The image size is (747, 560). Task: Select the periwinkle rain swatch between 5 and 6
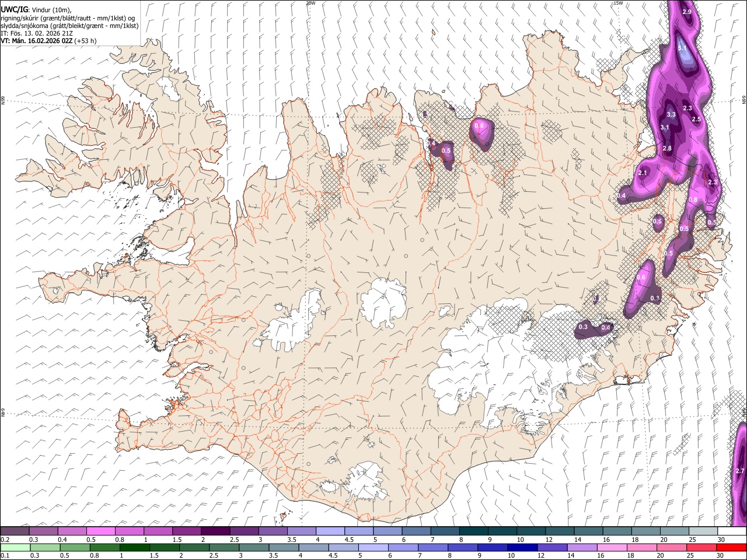point(372,547)
